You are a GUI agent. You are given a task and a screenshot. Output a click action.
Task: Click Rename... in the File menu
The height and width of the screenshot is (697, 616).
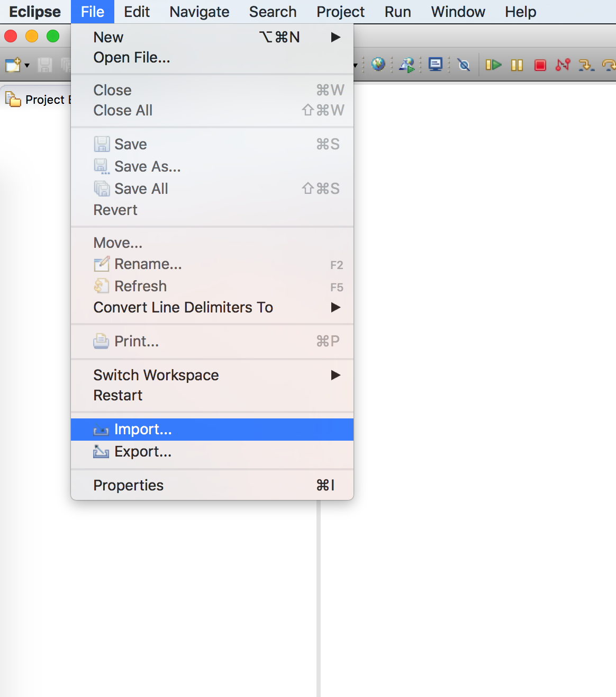(212, 264)
